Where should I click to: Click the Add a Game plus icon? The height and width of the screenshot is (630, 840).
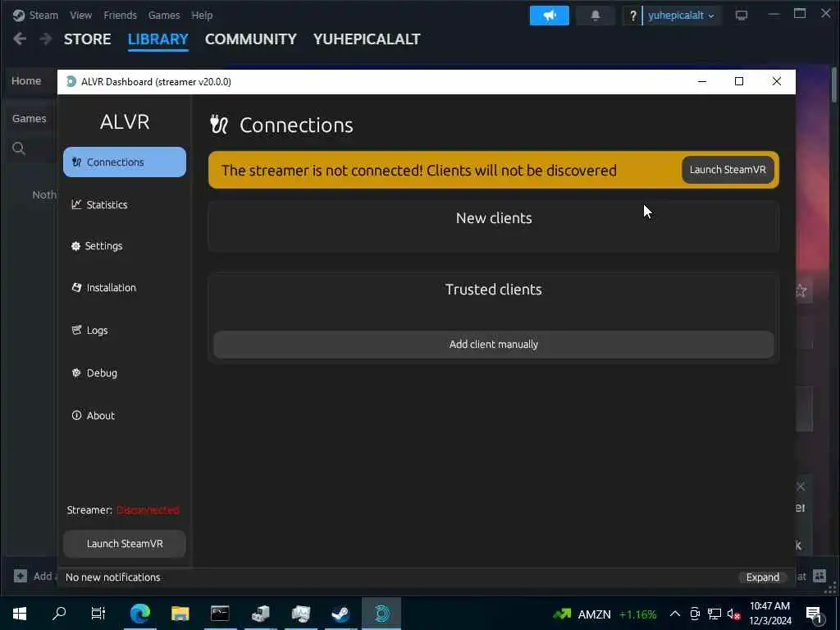(x=21, y=577)
